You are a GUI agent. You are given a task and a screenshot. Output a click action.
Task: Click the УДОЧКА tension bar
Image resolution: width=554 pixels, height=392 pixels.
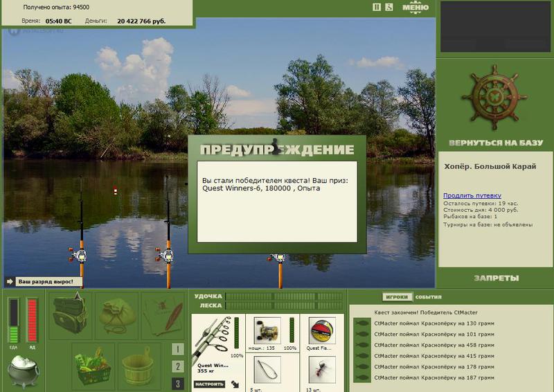click(284, 296)
